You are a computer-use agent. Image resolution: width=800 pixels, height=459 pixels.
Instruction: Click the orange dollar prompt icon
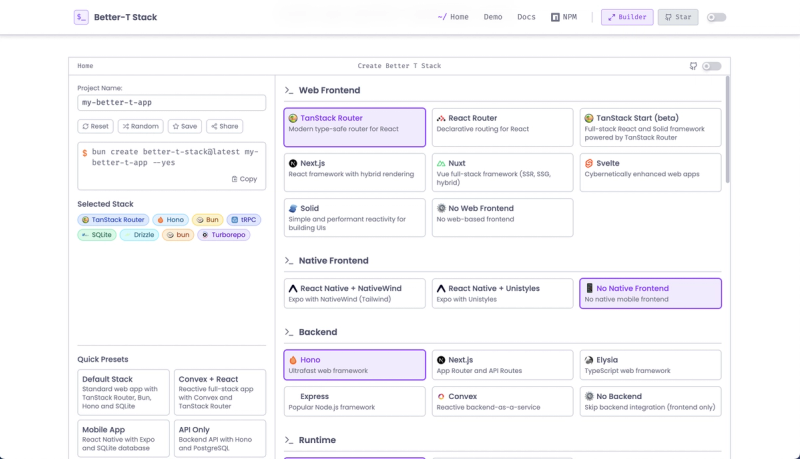click(85, 152)
